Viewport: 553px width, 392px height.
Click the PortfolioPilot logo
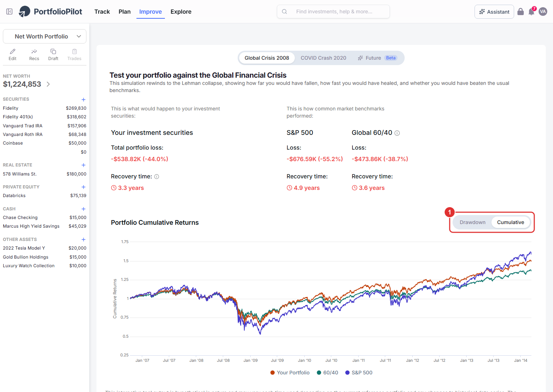point(50,12)
